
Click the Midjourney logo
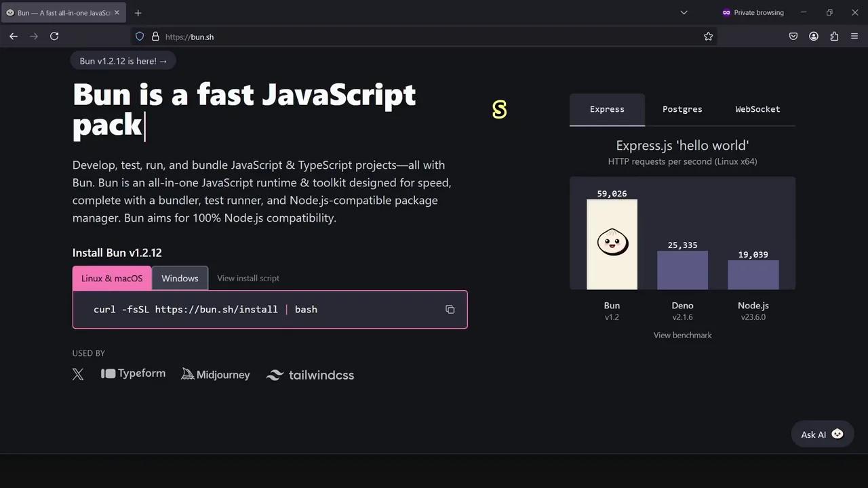tap(216, 374)
